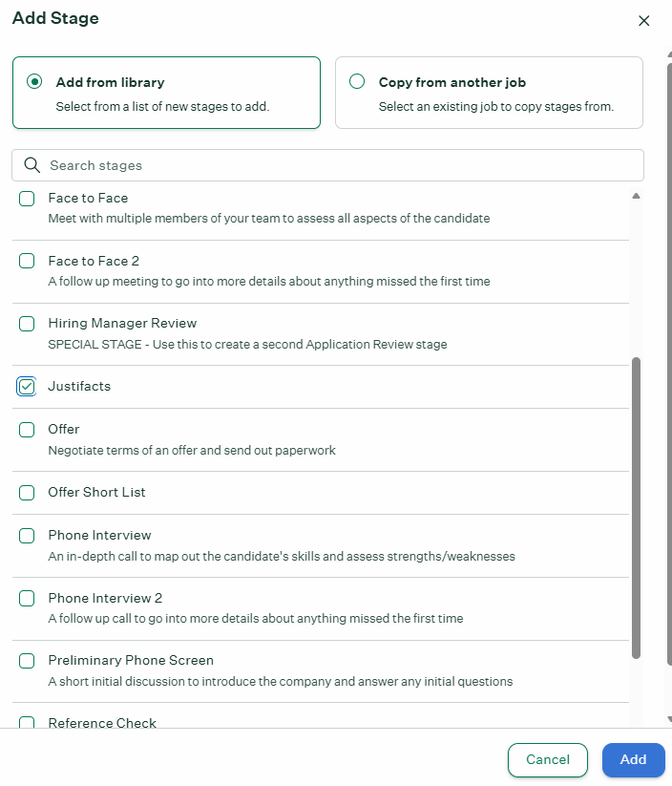Screen dimensions: 672x786
Task: Click the Face to Face stage title
Action: tap(88, 198)
